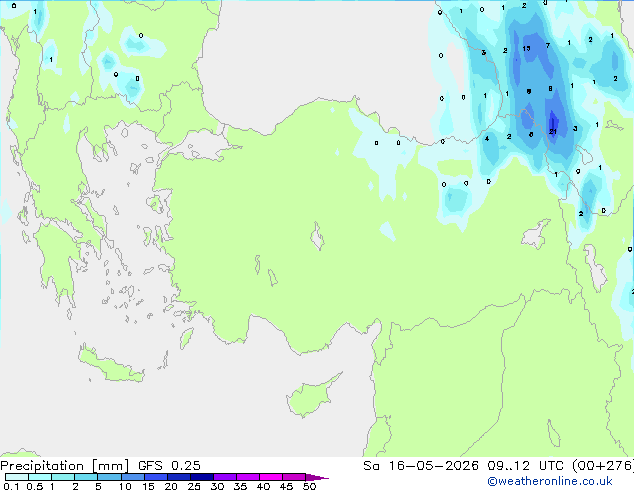The height and width of the screenshot is (490, 634).
Task: Click the 0.1–0.5 mm legend color swatch
Action: [x=17, y=477]
